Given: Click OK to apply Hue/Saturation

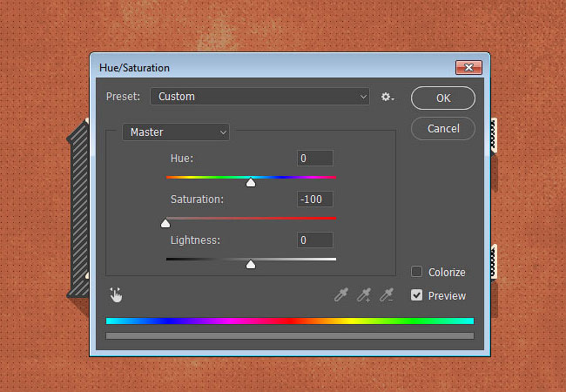Looking at the screenshot, I should pos(443,98).
